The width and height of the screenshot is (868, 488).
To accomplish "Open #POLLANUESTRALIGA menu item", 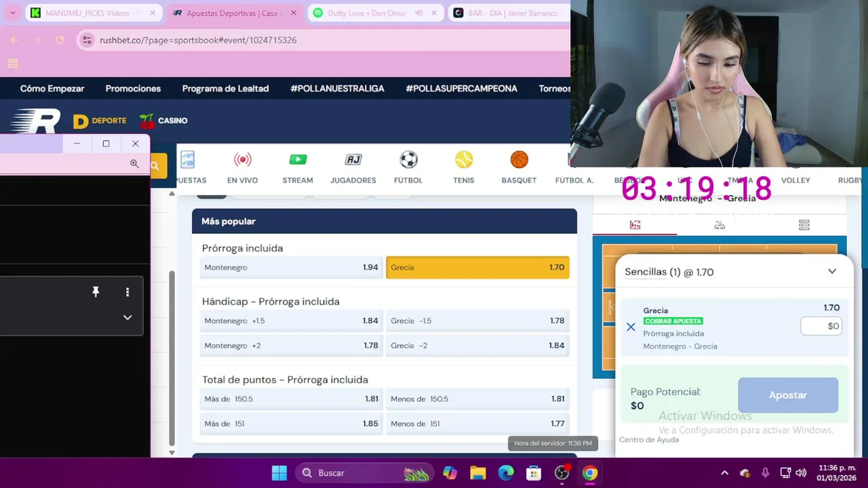I will coord(337,89).
